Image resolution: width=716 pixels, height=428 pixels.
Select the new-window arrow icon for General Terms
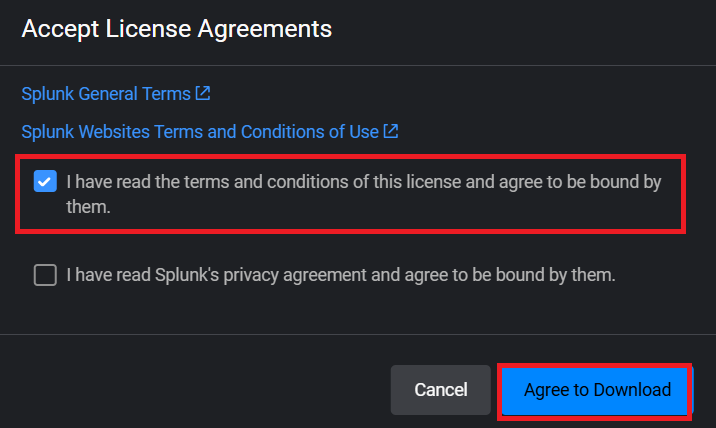pos(203,93)
